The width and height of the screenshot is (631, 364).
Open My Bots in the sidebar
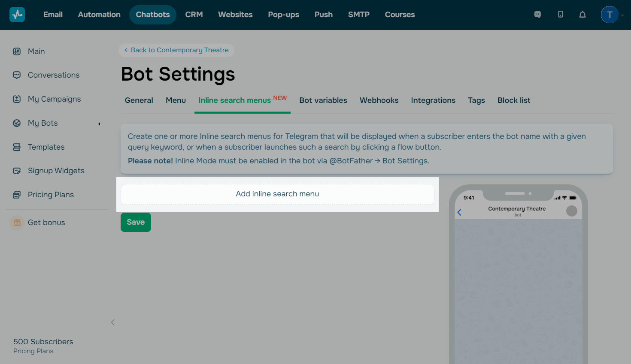pos(43,123)
